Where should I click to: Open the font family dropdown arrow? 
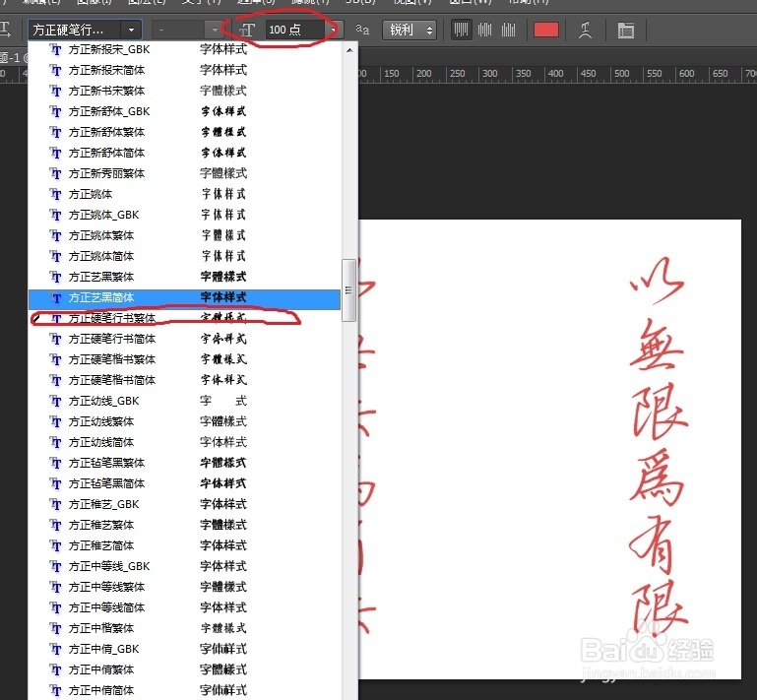pyautogui.click(x=131, y=30)
